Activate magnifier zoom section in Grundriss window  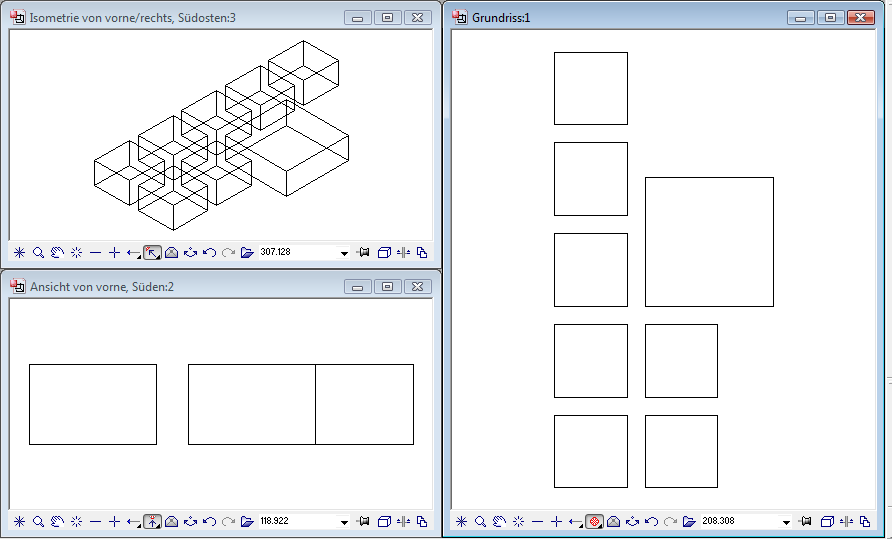[480, 521]
